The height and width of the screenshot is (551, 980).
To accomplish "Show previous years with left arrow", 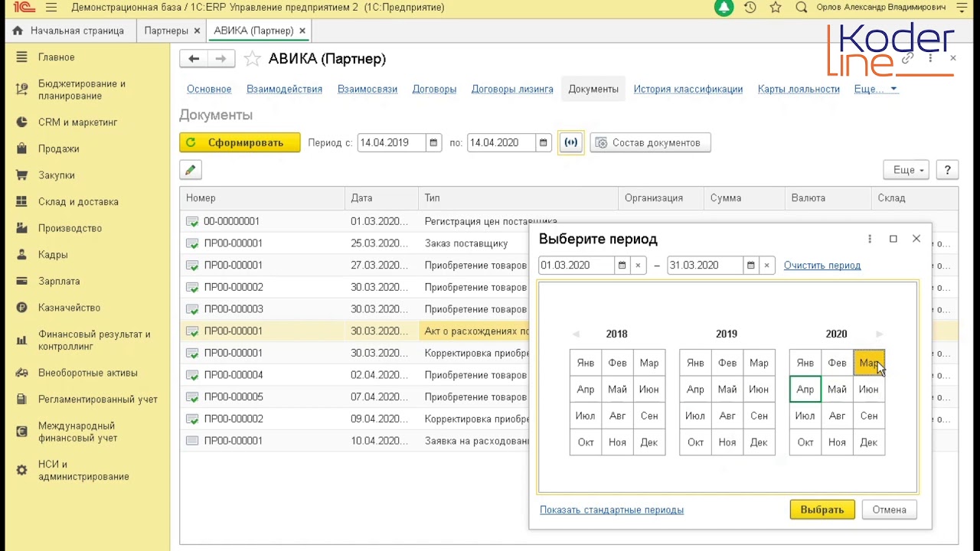I will pos(577,334).
